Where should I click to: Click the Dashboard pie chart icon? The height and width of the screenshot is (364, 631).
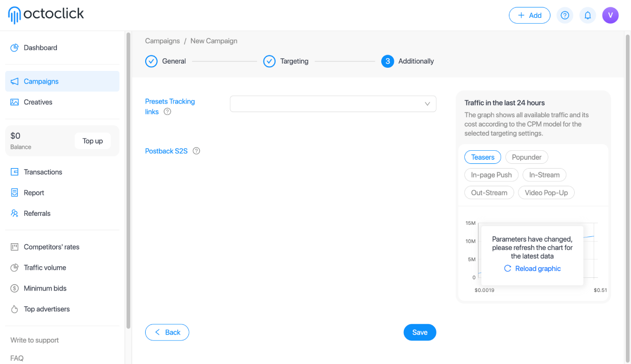tap(15, 48)
